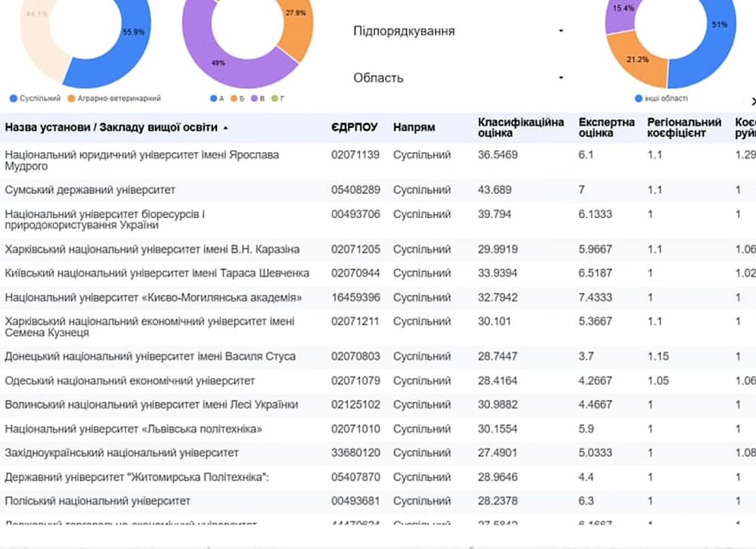The width and height of the screenshot is (756, 549).
Task: Click the Інші області legend dot
Action: [x=639, y=98]
